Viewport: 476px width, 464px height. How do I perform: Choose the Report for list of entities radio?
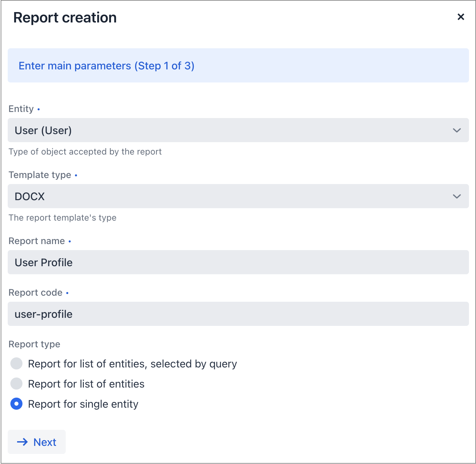click(x=16, y=384)
